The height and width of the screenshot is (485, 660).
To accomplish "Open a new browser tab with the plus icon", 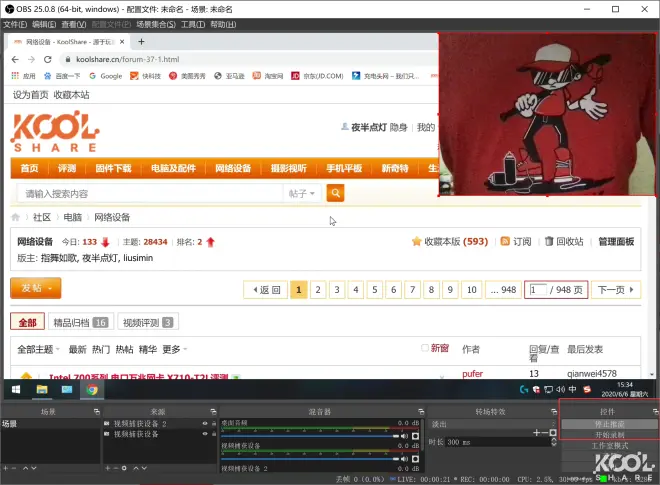I will tap(141, 42).
